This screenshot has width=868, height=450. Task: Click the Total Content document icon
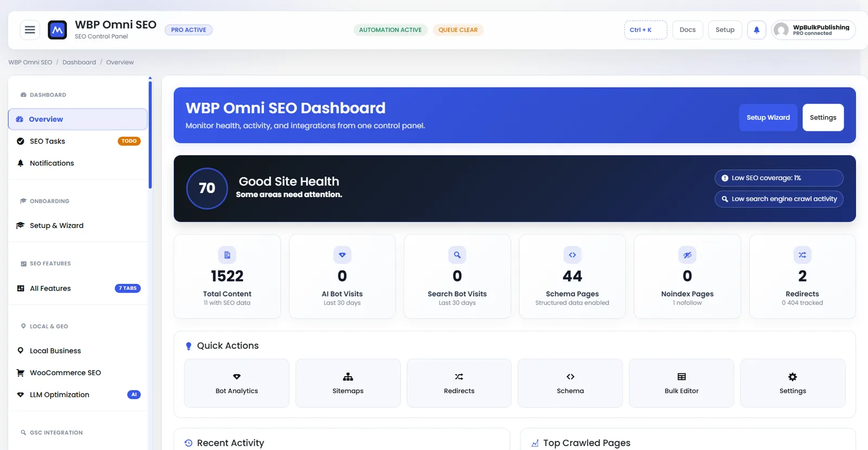pyautogui.click(x=227, y=255)
